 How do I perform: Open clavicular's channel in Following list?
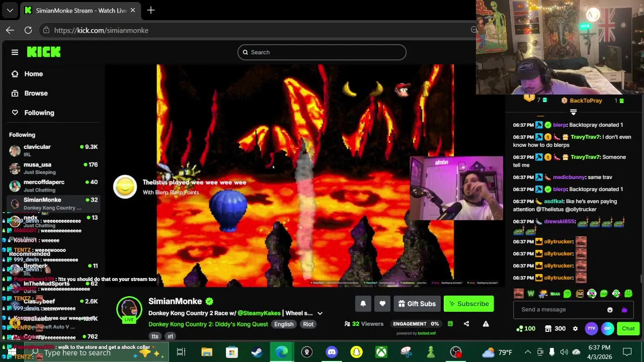pos(53,150)
